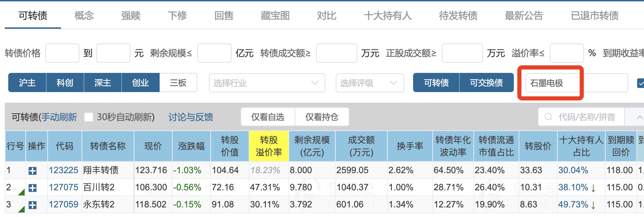Click the plus icon for 永东转2
The width and height of the screenshot is (644, 217).
click(33, 205)
